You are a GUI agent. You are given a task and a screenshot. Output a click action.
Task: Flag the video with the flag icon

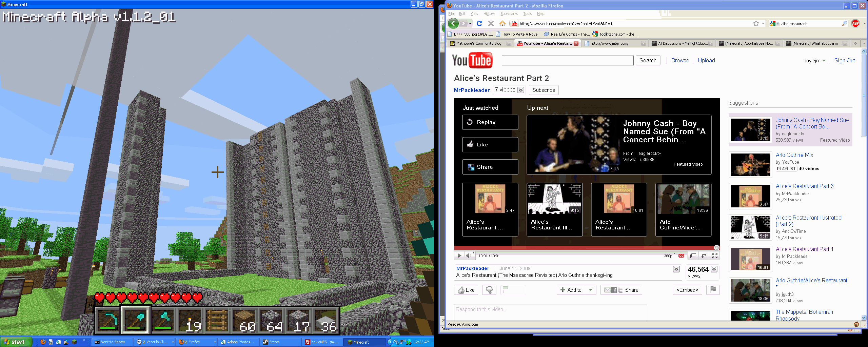713,290
